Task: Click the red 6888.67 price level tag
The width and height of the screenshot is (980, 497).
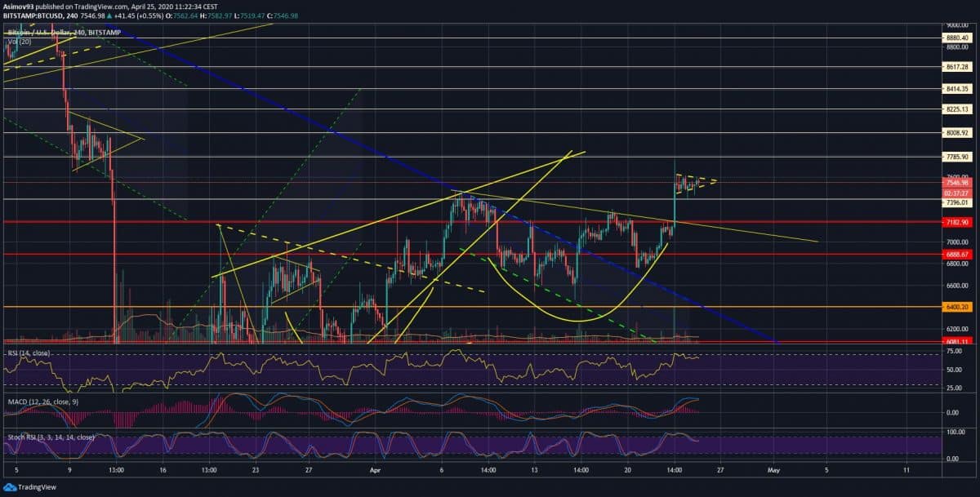Action: point(951,255)
